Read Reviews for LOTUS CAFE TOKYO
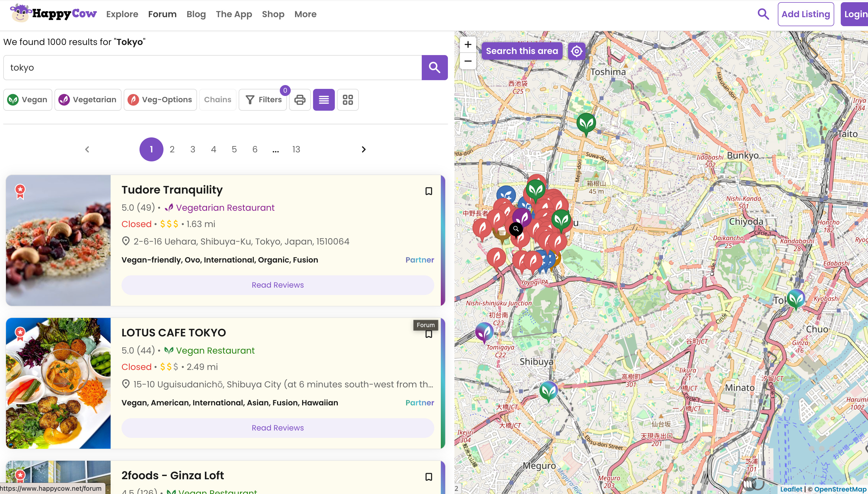 coord(277,428)
